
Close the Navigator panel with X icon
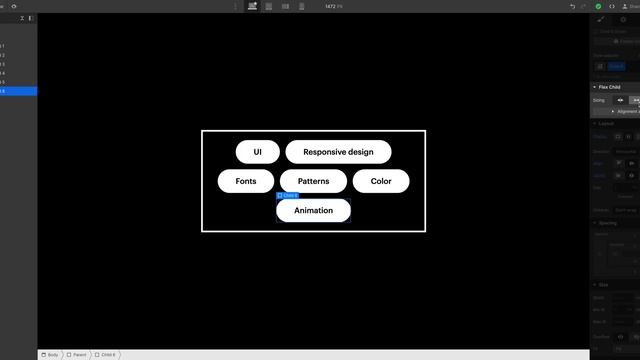click(22, 18)
